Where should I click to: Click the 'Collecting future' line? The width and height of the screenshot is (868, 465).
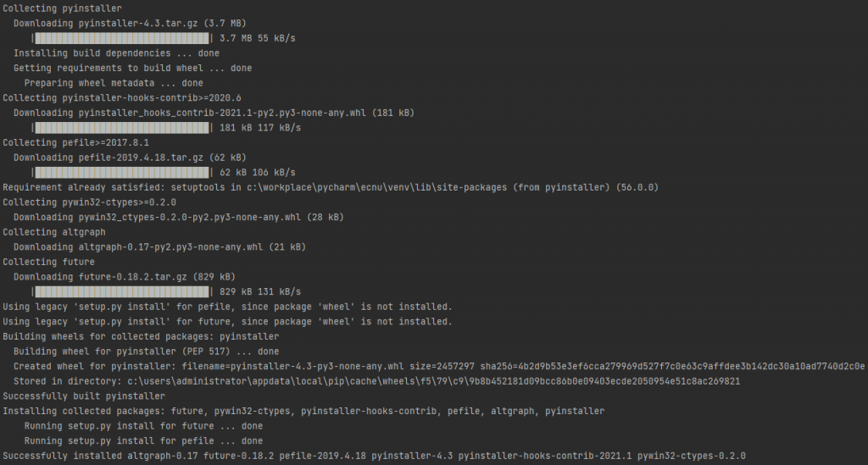point(48,262)
